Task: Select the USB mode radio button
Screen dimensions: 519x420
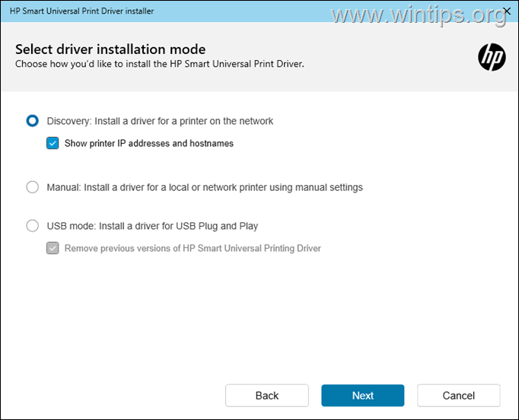Action: (33, 226)
